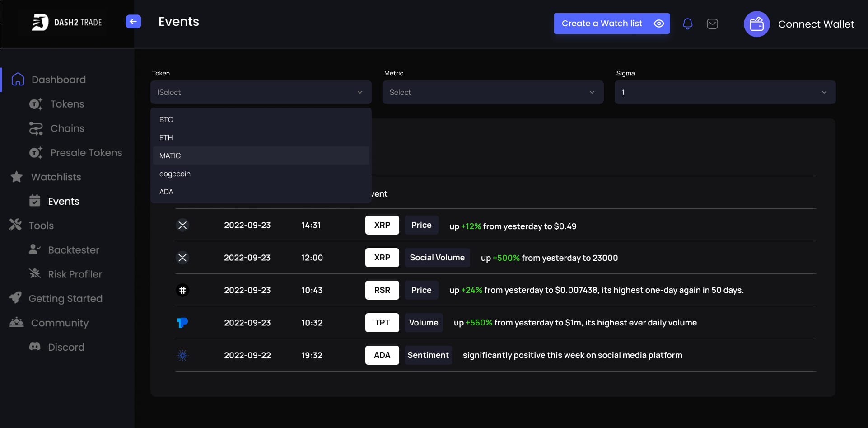Click the notification bell icon
This screenshot has height=428, width=868.
pos(687,24)
